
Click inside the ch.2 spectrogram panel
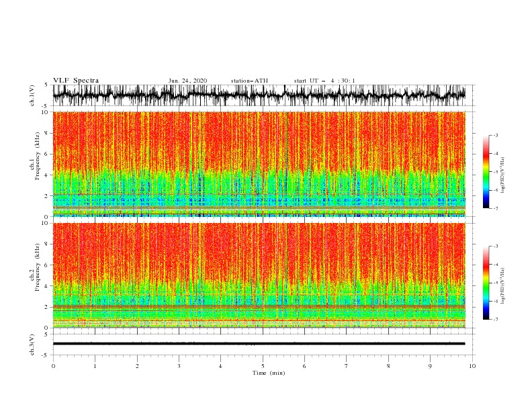click(x=259, y=275)
